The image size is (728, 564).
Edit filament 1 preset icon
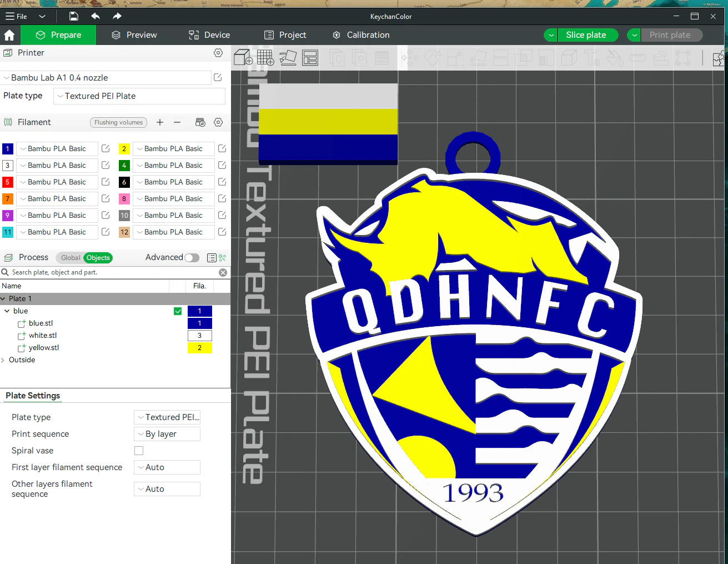[106, 148]
